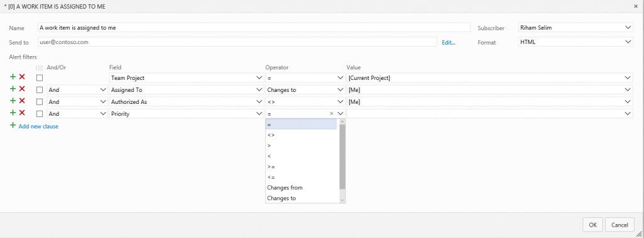Click the operator list scrollbar thumb
This screenshot has width=644, height=238.
pos(343,156)
